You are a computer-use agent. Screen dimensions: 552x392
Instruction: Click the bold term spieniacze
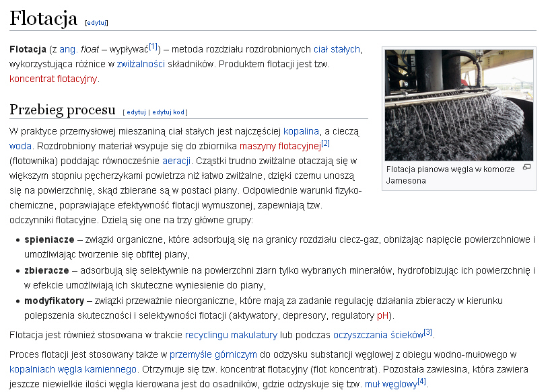click(49, 240)
